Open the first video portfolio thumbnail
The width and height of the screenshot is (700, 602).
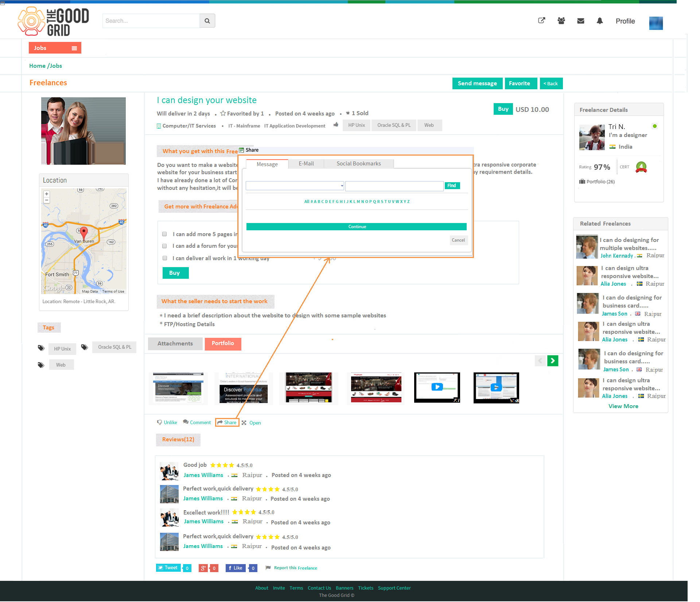coord(437,387)
